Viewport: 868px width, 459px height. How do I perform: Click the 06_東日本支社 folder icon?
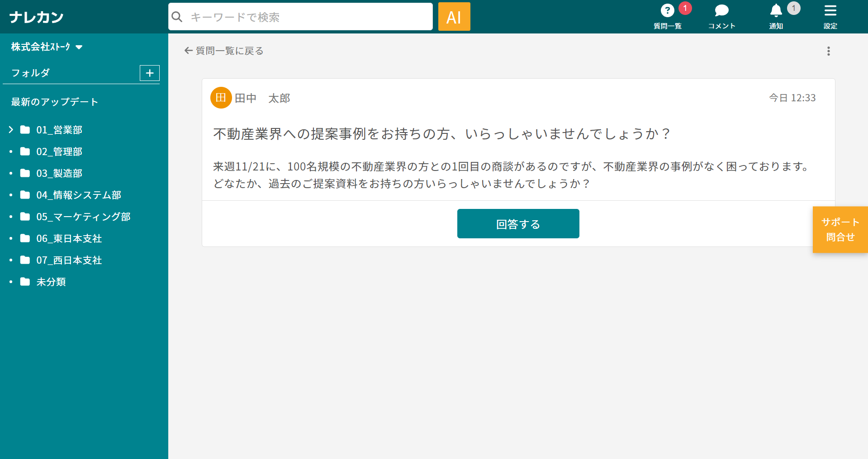pyautogui.click(x=25, y=238)
